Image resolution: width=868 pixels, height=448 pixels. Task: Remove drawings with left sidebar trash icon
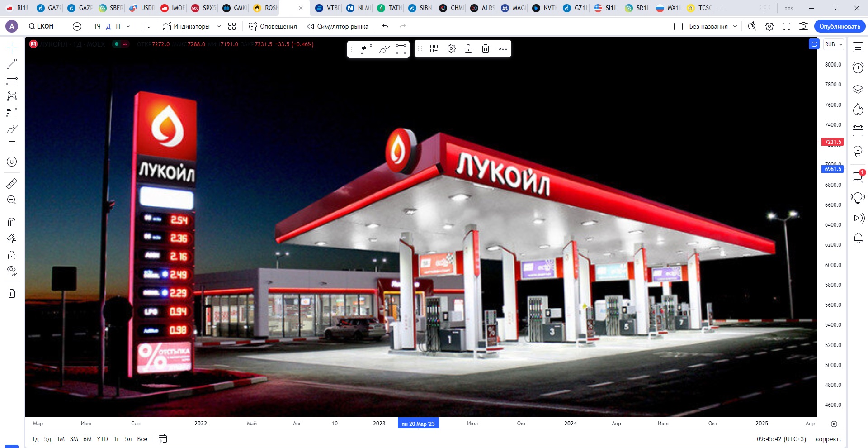[x=12, y=293]
